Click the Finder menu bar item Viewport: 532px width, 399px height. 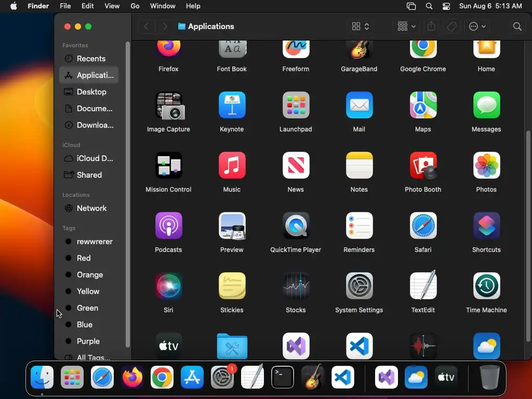click(x=38, y=6)
